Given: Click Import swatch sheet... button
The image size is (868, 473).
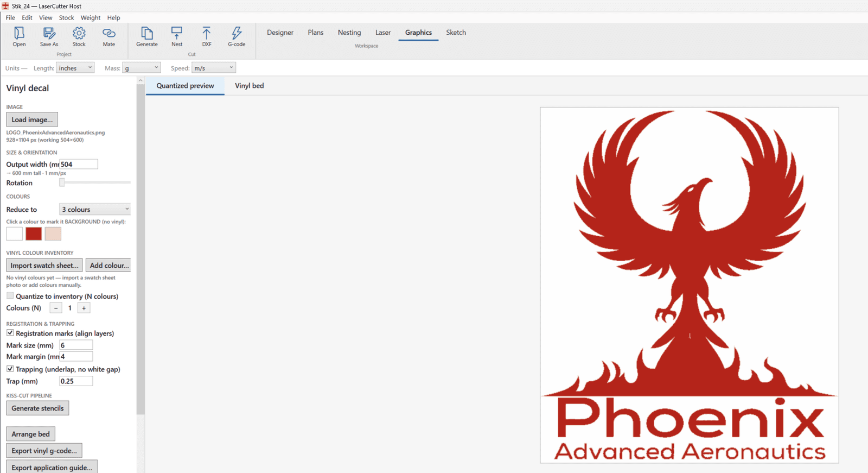Looking at the screenshot, I should pos(44,265).
